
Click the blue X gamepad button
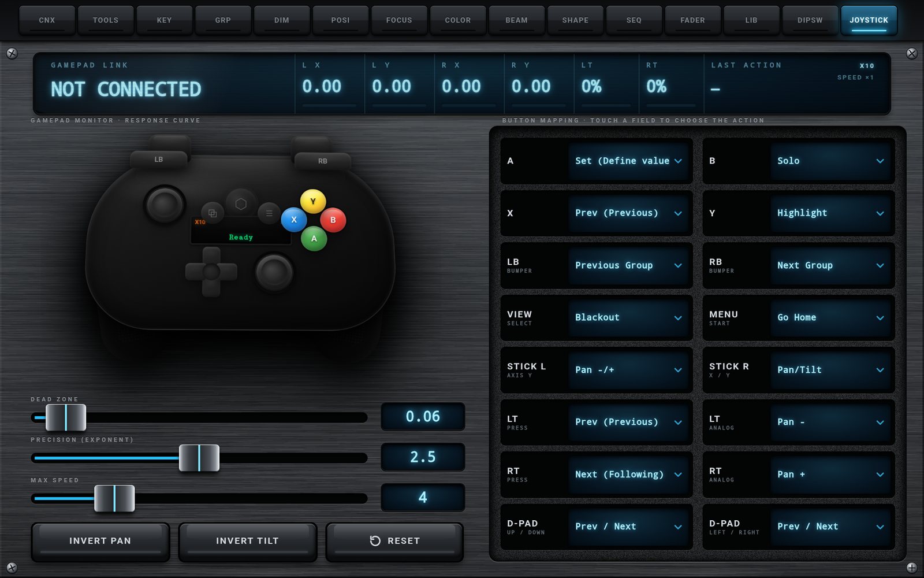(294, 220)
